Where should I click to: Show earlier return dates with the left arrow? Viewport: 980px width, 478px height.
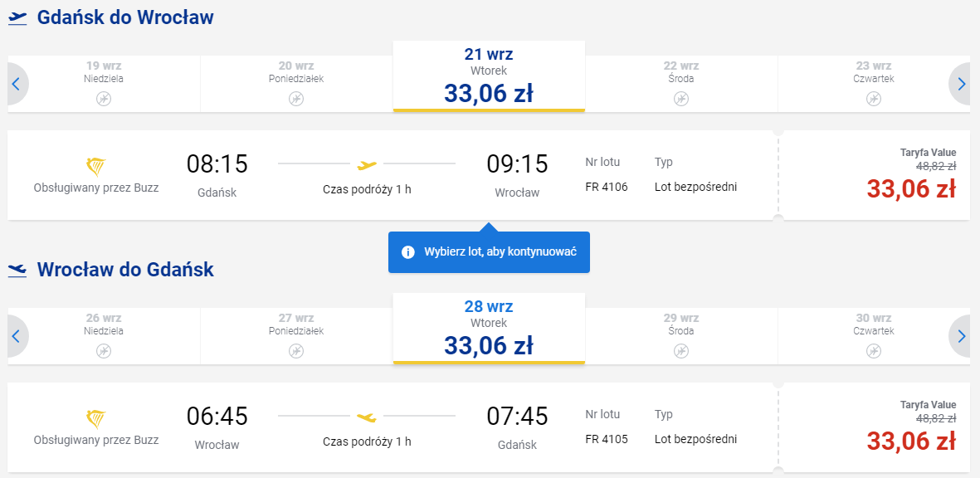tap(17, 336)
